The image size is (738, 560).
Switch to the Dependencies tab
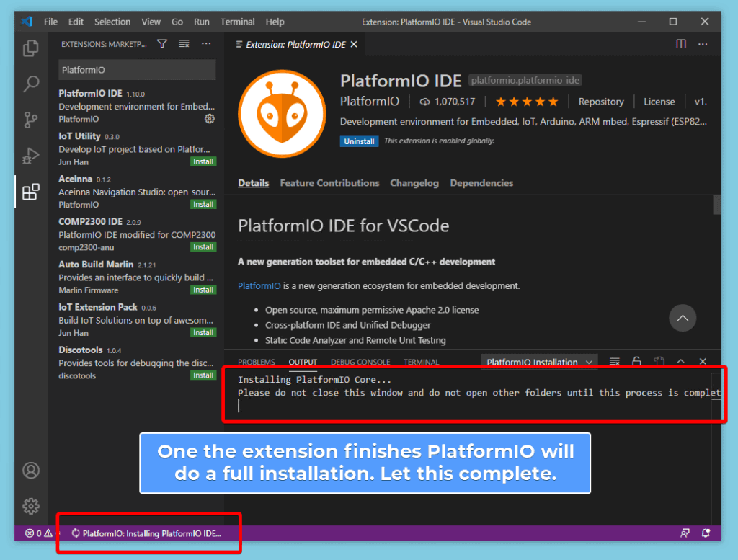[481, 183]
